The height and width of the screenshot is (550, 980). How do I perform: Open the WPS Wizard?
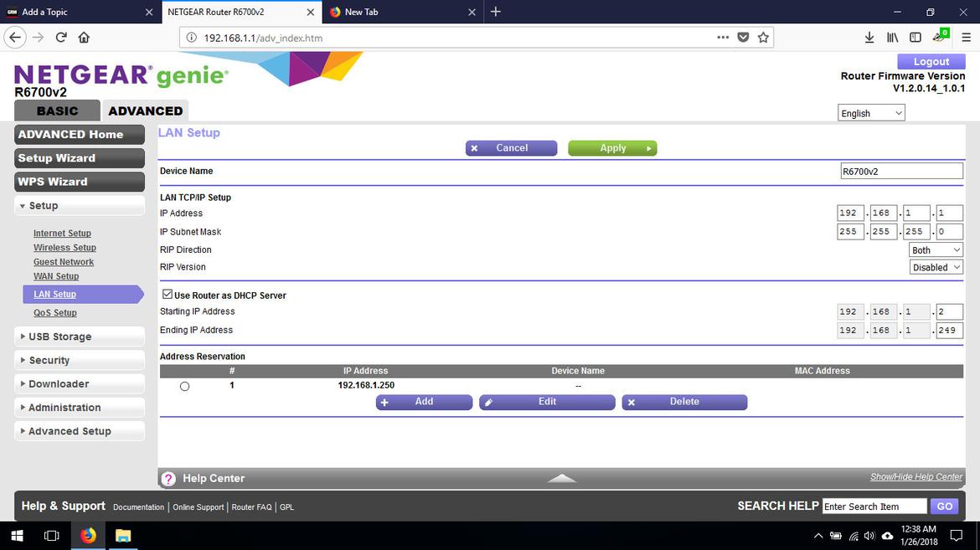point(80,182)
